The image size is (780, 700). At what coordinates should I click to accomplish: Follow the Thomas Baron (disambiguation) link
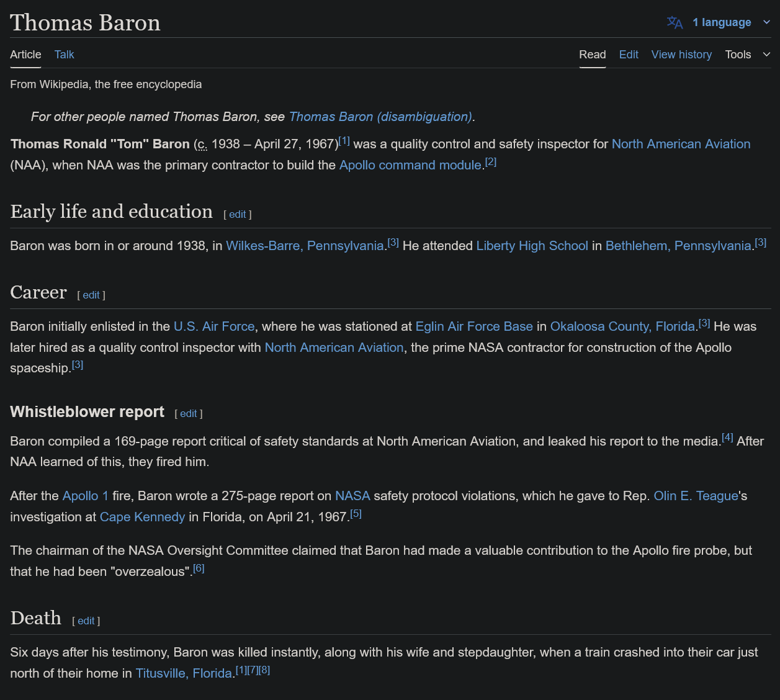(x=380, y=117)
